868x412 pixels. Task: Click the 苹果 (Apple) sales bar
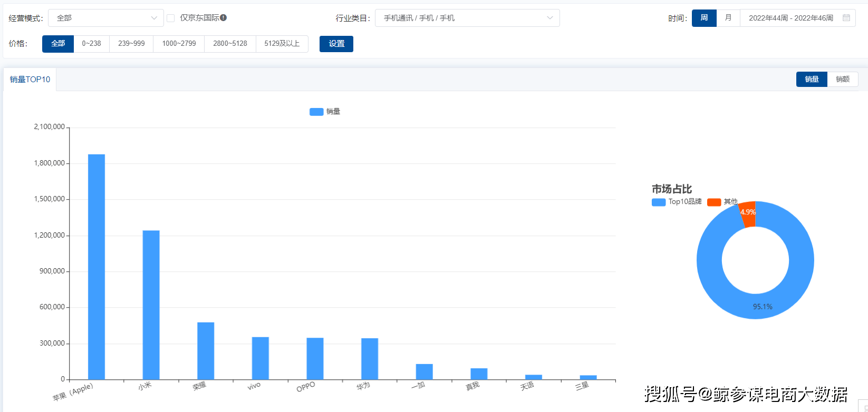[x=97, y=267]
